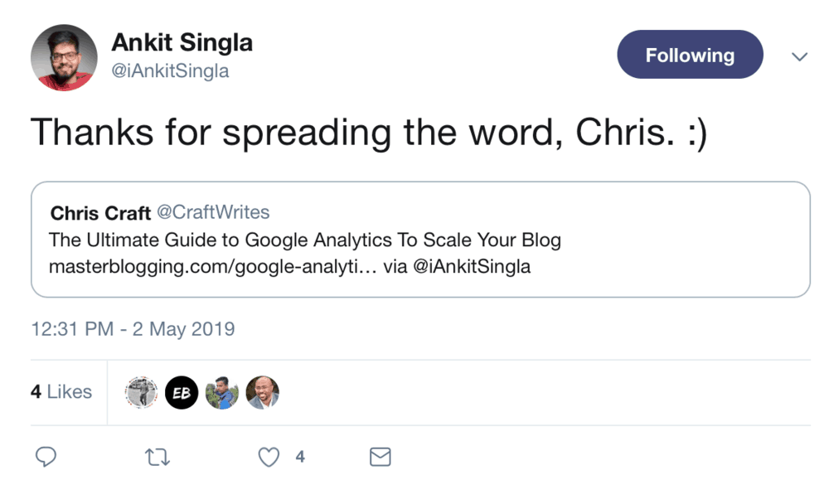Click Chris Craft's name in quoted tweet
Image resolution: width=829 pixels, height=504 pixels.
point(100,213)
